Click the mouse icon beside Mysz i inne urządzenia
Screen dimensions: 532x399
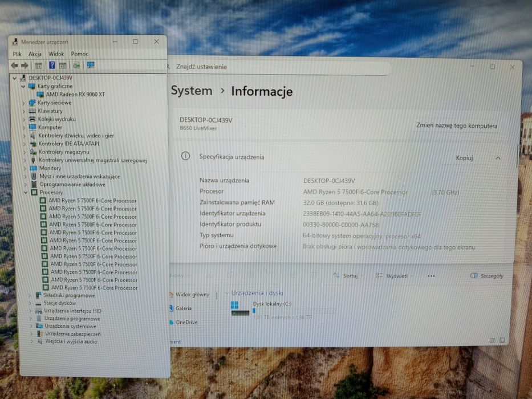point(34,176)
